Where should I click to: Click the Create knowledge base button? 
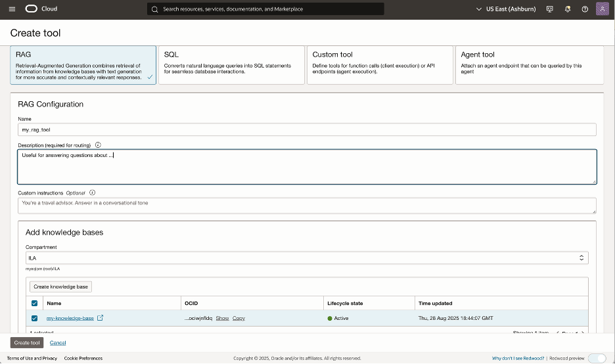[62, 286]
